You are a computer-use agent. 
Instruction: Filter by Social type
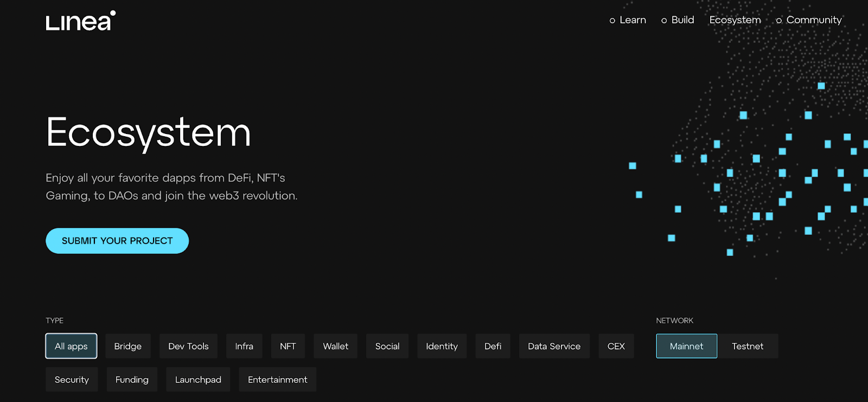(x=387, y=346)
